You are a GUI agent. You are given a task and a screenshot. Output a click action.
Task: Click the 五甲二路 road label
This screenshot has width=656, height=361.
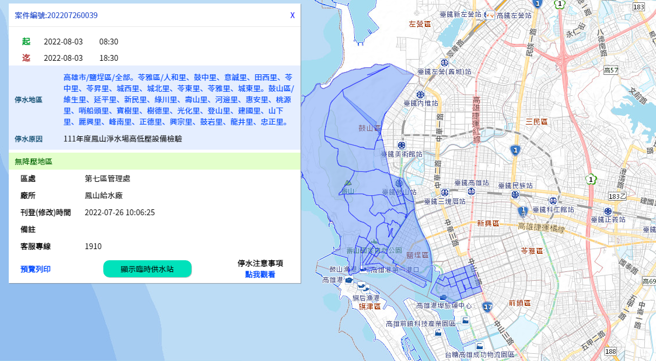tap(593, 340)
